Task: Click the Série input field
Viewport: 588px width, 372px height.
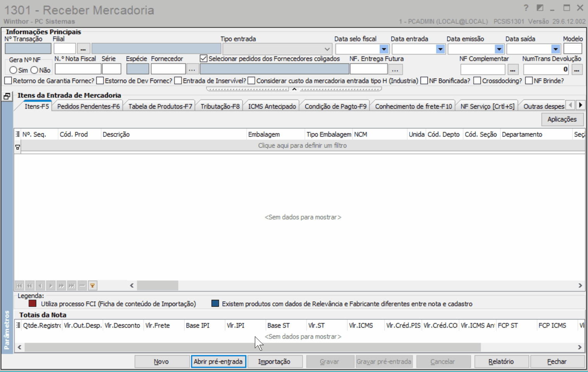Action: 112,69
